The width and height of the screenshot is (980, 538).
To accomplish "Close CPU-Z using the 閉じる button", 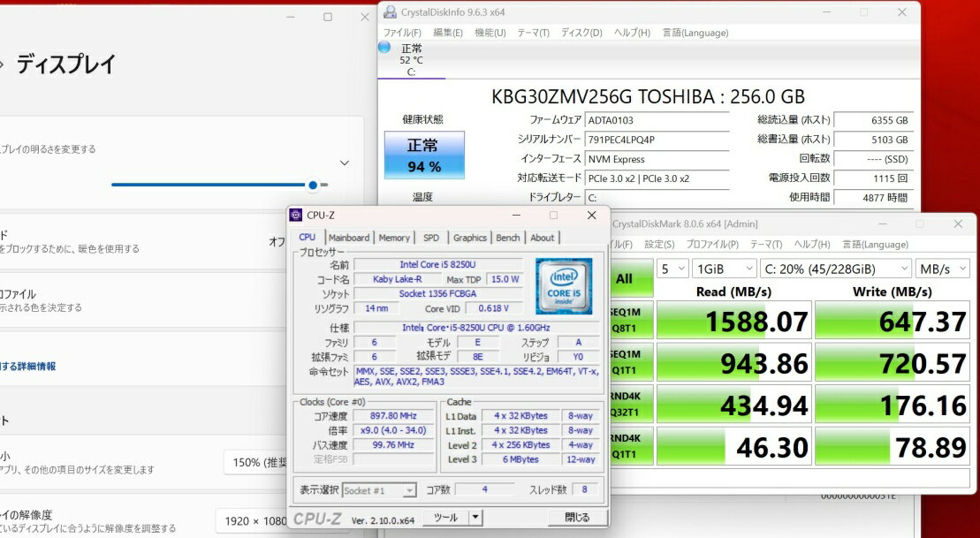I will (576, 518).
